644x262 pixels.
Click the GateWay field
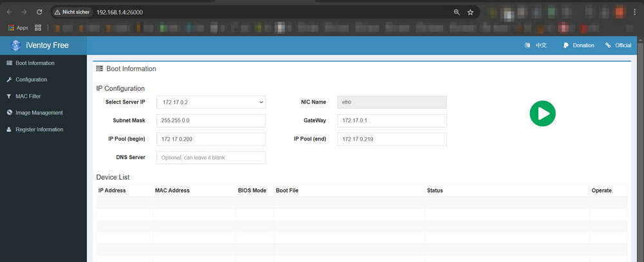(392, 121)
